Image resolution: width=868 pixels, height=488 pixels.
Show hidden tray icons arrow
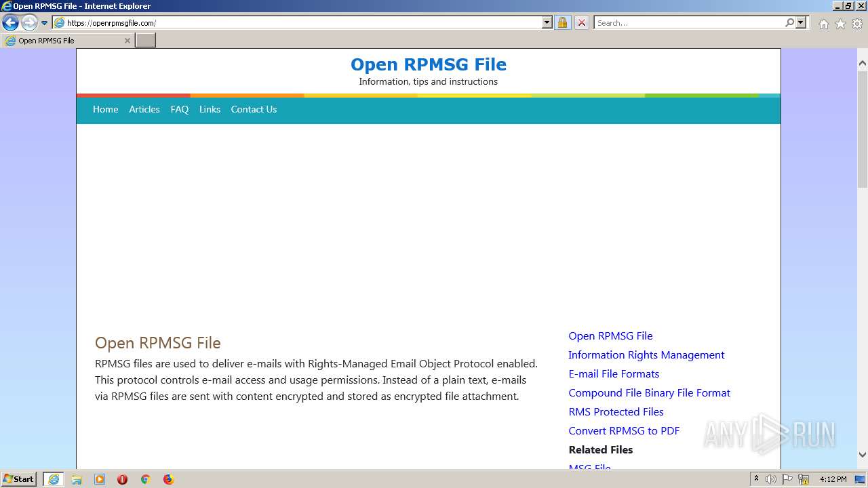click(x=756, y=479)
